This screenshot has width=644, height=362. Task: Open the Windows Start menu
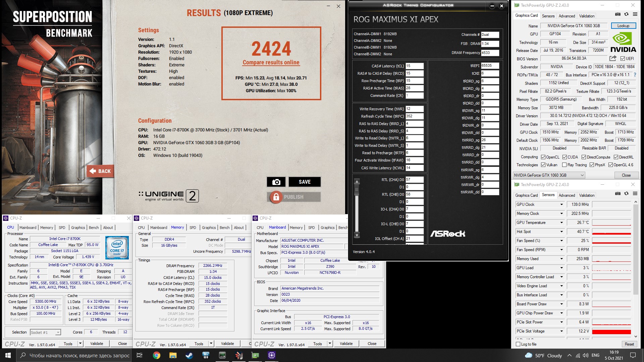(x=8, y=355)
